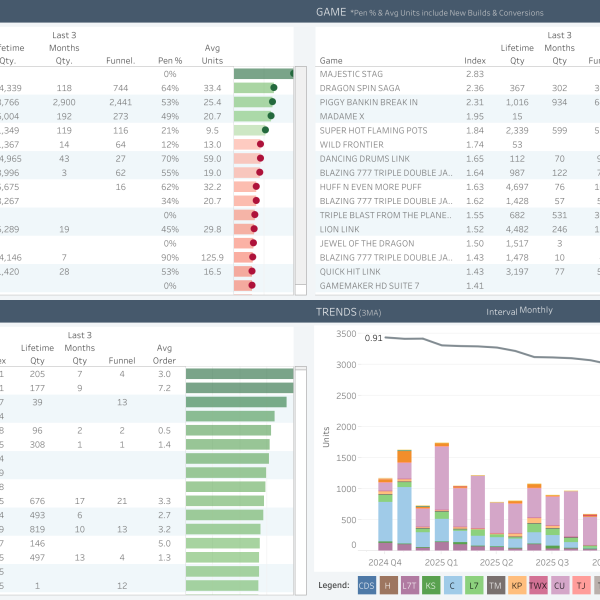Click the Game column header
The image size is (600, 600).
click(332, 60)
